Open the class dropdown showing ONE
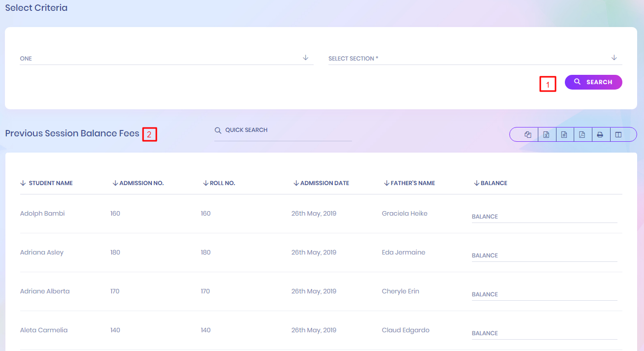 [166, 58]
